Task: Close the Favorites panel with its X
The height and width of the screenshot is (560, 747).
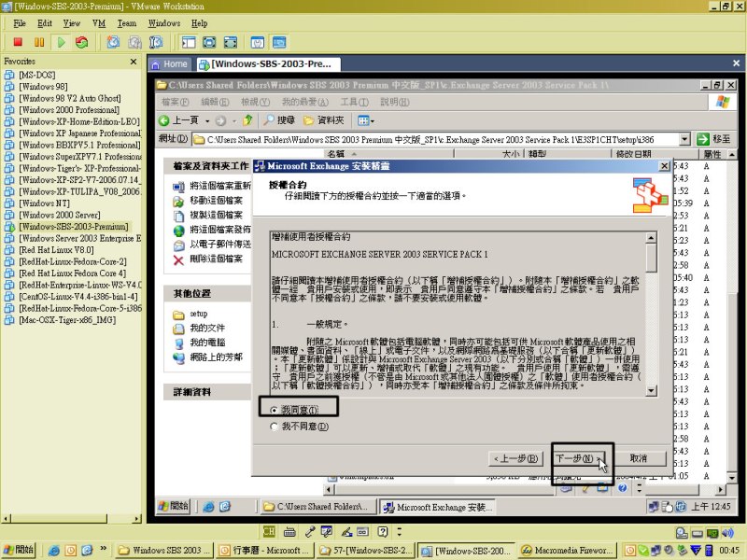Action: 134,62
